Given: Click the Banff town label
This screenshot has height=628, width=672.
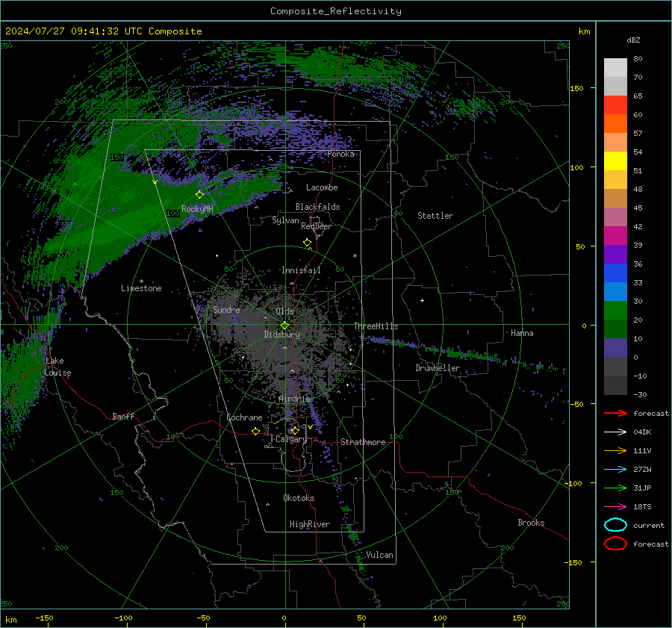Looking at the screenshot, I should pos(123,416).
